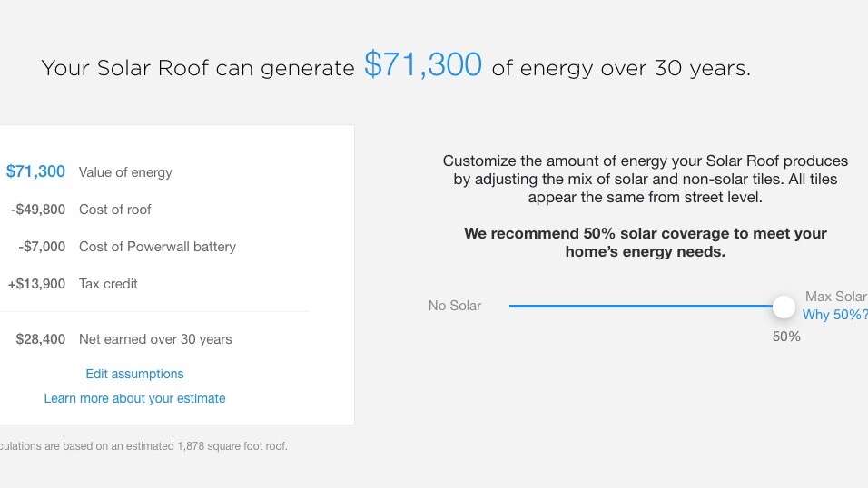
Task: Click the recommended 50% solar coverage text
Action: click(x=646, y=242)
